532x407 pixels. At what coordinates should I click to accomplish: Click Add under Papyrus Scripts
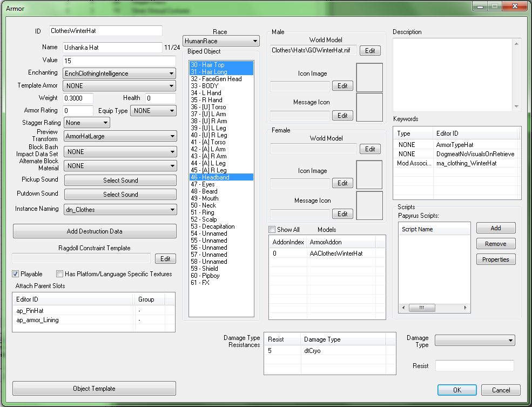496,228
